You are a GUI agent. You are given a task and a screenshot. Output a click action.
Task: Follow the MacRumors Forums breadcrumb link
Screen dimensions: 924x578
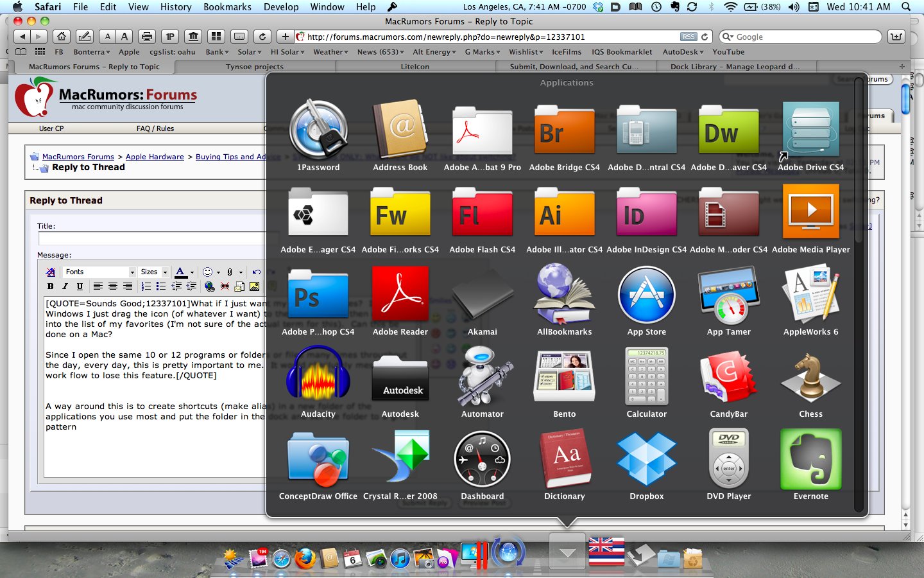tap(78, 157)
